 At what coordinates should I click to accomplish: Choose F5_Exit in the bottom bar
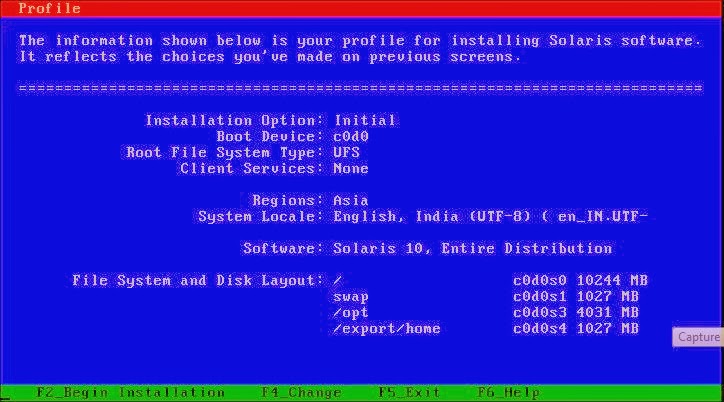(409, 393)
